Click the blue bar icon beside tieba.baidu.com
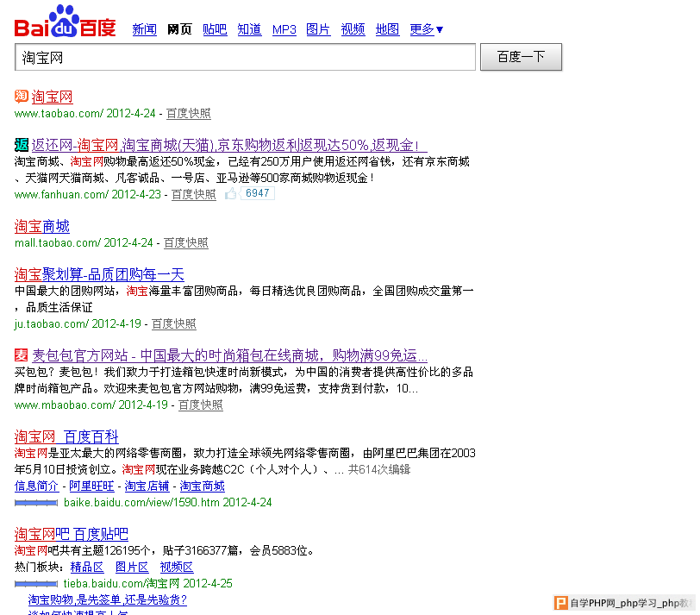The width and height of the screenshot is (700, 615). click(x=36, y=584)
